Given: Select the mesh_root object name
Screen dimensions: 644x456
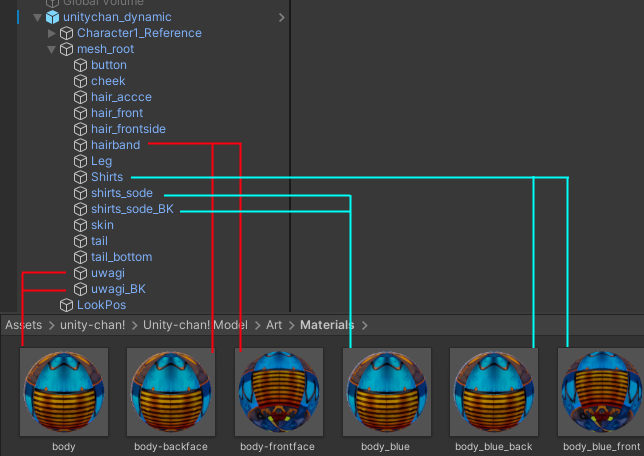Looking at the screenshot, I should [x=106, y=49].
